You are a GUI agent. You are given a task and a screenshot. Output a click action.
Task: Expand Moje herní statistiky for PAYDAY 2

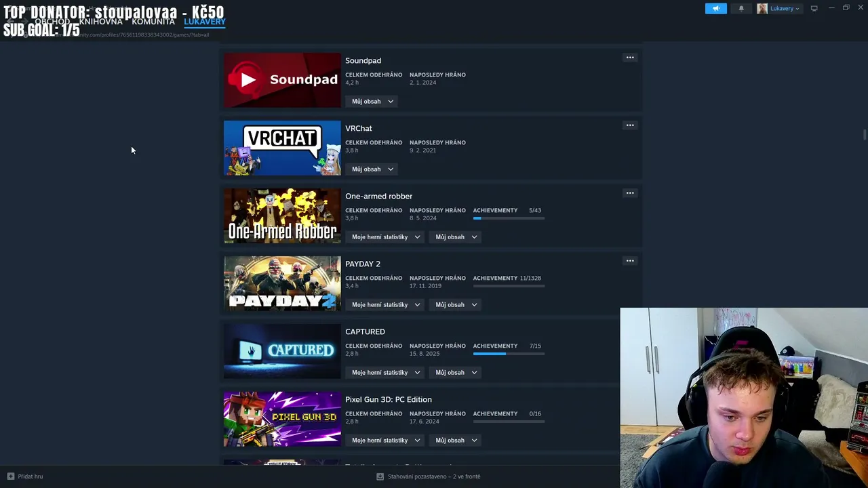[386, 305]
